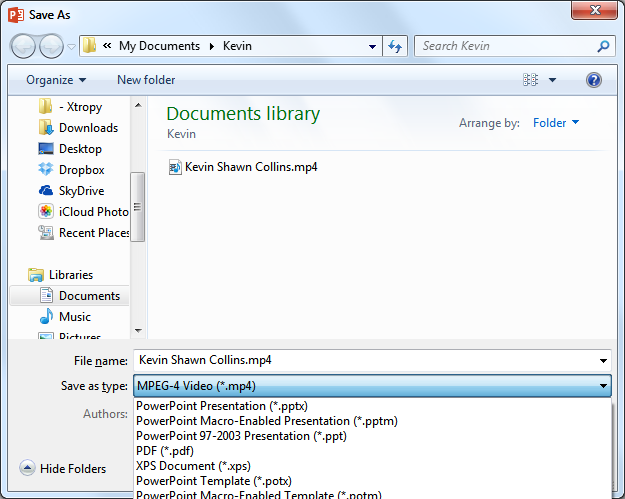Expand the File name history dropdown arrow
Screen dimensions: 625x499
603,361
